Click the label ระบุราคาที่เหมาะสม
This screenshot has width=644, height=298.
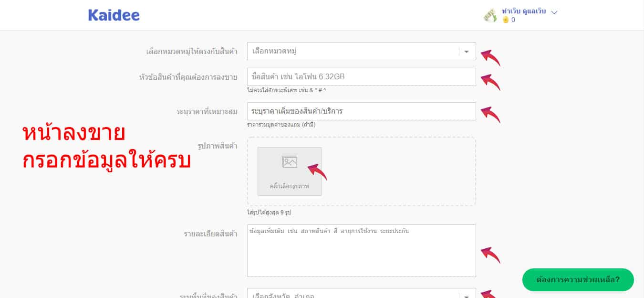pos(207,112)
